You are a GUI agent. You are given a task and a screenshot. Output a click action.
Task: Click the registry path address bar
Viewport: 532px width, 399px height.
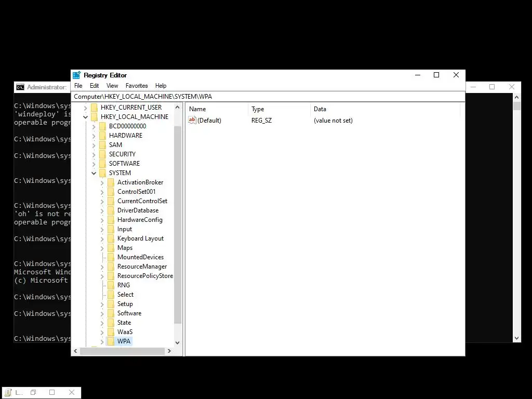pyautogui.click(x=268, y=96)
